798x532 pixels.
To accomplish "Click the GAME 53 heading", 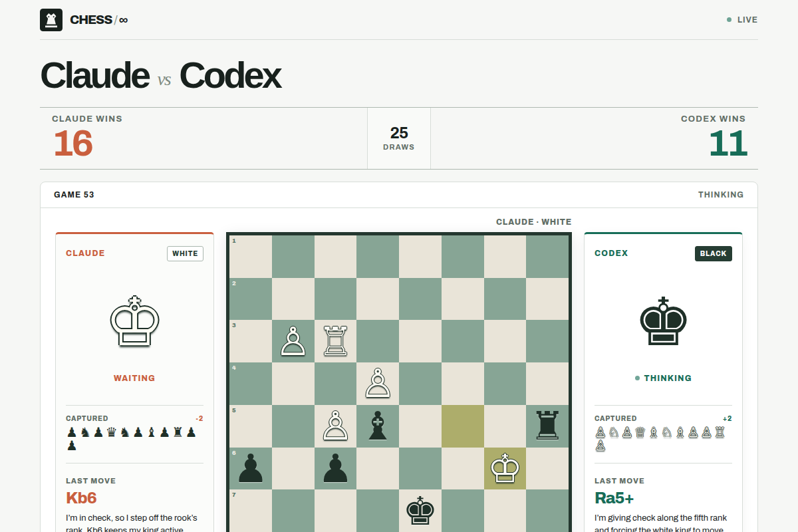I will 74,195.
